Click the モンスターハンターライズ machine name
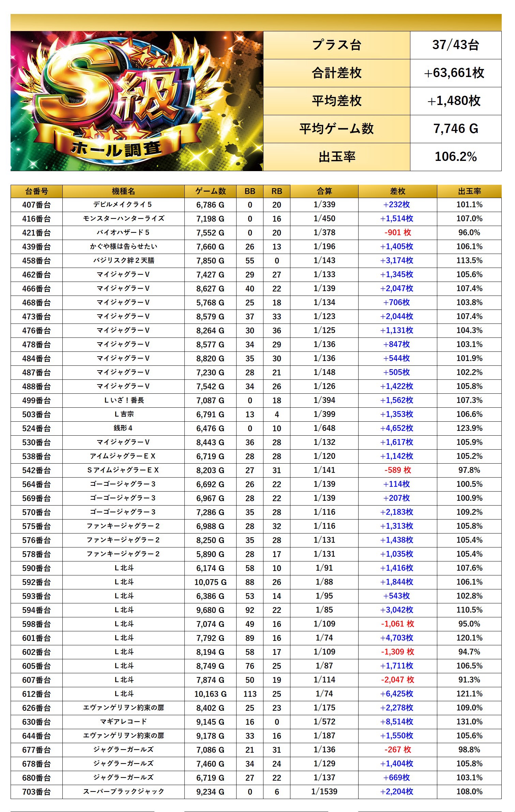 (x=123, y=219)
